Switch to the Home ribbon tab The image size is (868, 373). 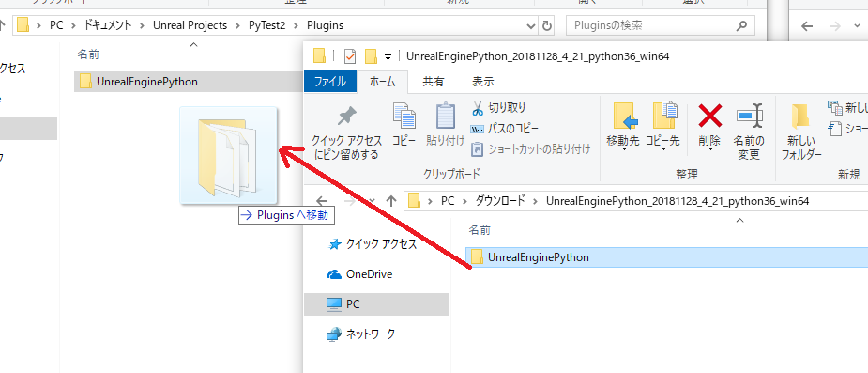tap(383, 82)
